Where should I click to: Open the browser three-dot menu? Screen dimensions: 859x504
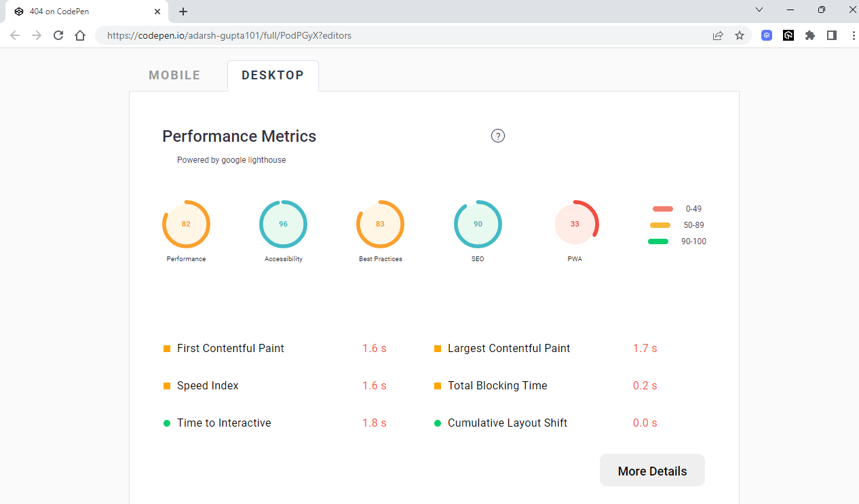pyautogui.click(x=854, y=35)
